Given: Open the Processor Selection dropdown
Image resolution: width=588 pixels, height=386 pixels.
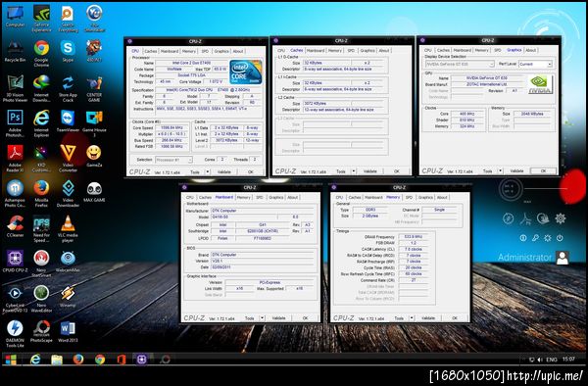Looking at the screenshot, I should 173,160.
